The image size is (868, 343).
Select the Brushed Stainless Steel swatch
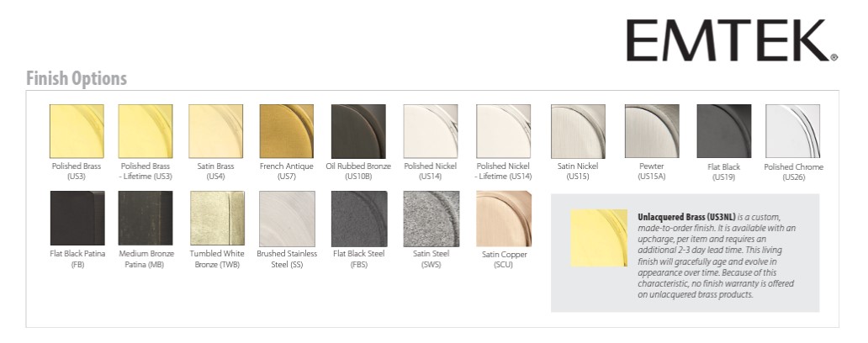tap(288, 219)
